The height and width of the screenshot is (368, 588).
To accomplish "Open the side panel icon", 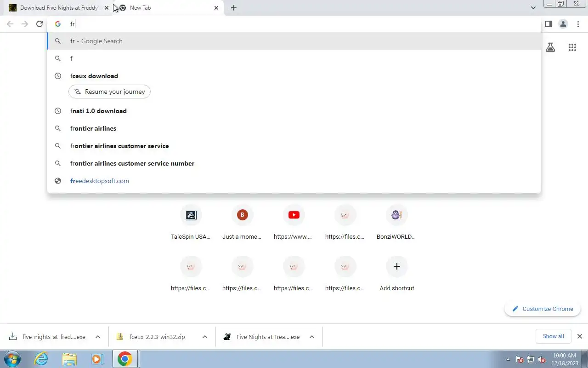I will [x=548, y=24].
